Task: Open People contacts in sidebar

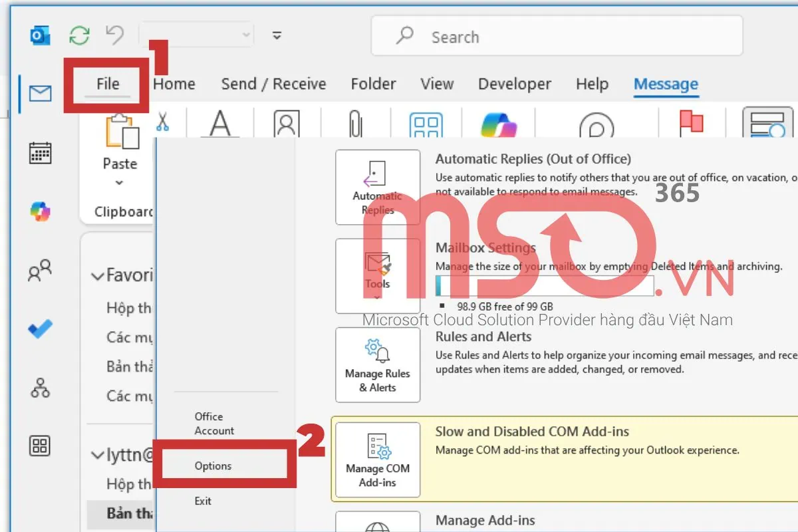Action: click(x=40, y=271)
